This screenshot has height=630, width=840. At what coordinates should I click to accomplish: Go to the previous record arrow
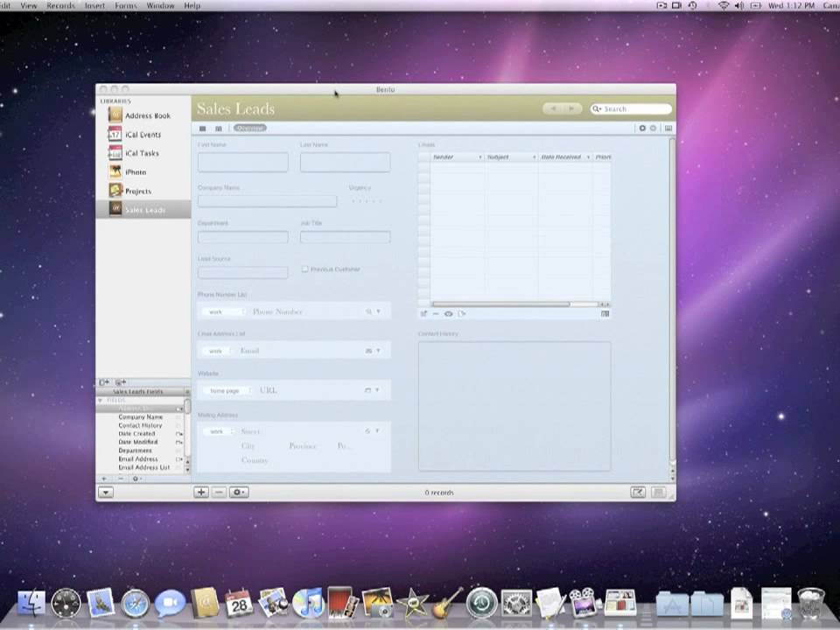[x=552, y=108]
